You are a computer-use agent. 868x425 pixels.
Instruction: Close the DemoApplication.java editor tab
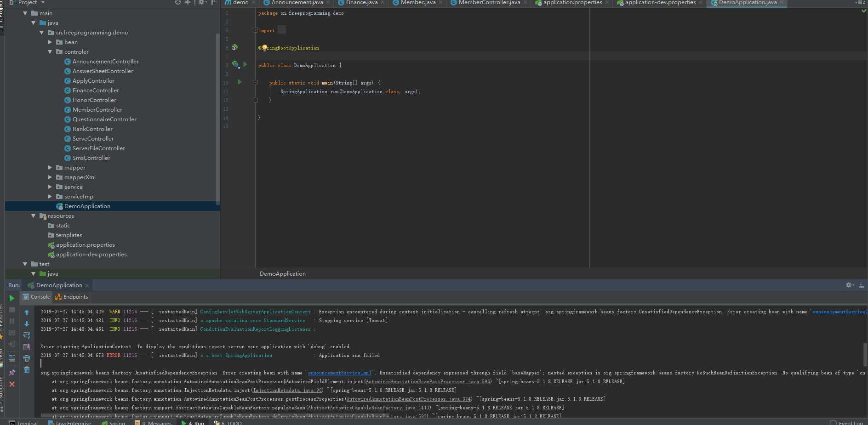click(x=782, y=3)
